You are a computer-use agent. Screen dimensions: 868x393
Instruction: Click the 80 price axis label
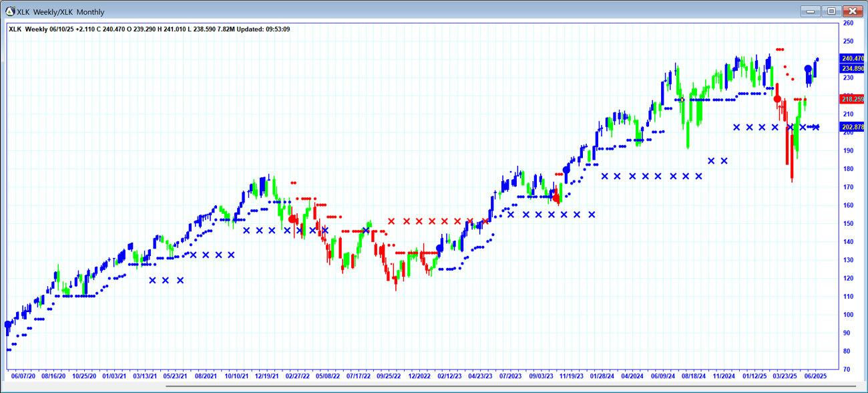(847, 352)
